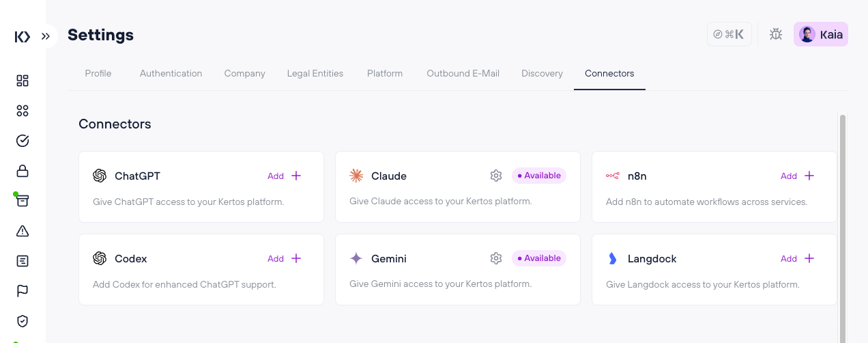Open the Kaia user profile menu
This screenshot has height=343, width=868.
pos(821,34)
